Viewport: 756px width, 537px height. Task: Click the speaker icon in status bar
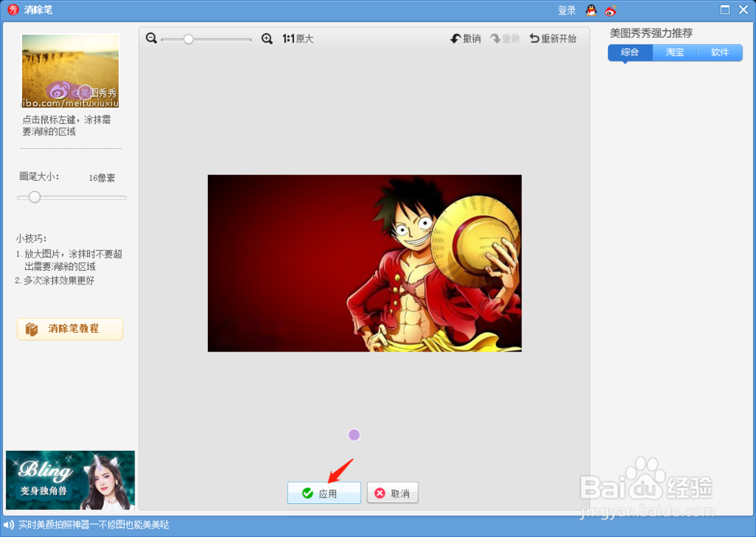[8, 525]
